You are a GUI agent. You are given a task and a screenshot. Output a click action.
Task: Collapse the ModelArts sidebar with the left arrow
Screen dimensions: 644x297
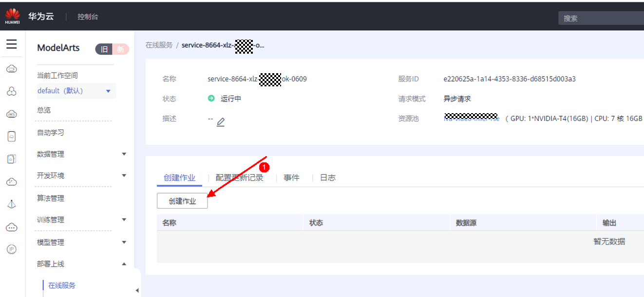click(137, 290)
